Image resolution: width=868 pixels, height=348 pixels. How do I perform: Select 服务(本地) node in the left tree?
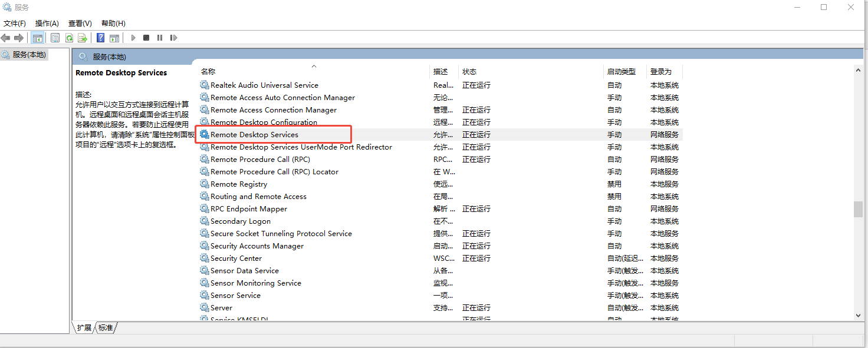click(x=24, y=55)
